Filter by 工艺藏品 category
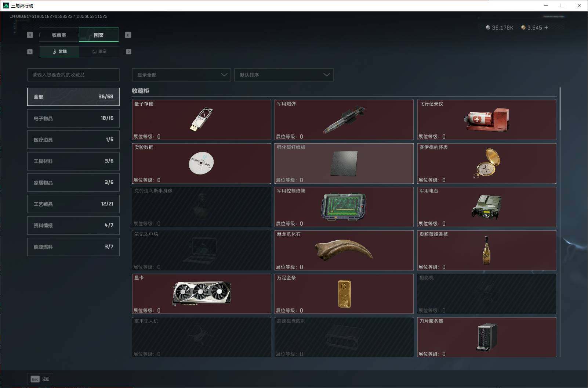This screenshot has height=388, width=588. [73, 204]
